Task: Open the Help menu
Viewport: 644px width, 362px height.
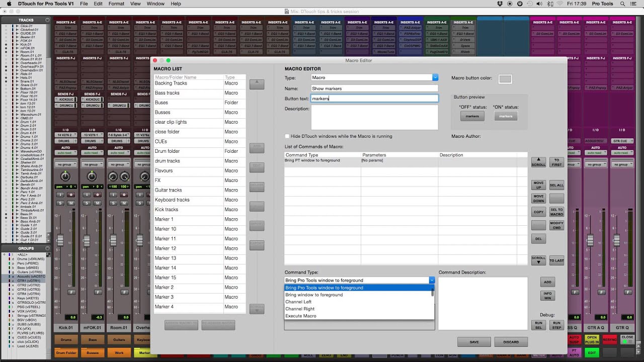Action: tap(176, 4)
